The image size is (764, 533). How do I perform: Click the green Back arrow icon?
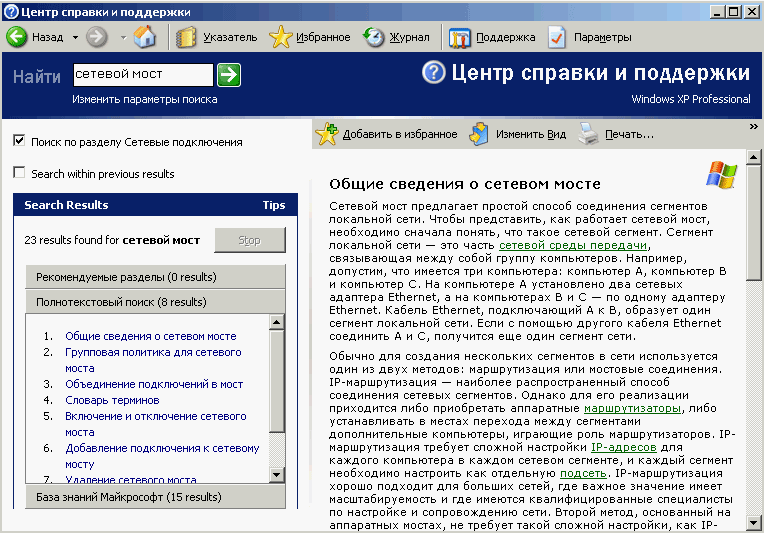click(17, 37)
